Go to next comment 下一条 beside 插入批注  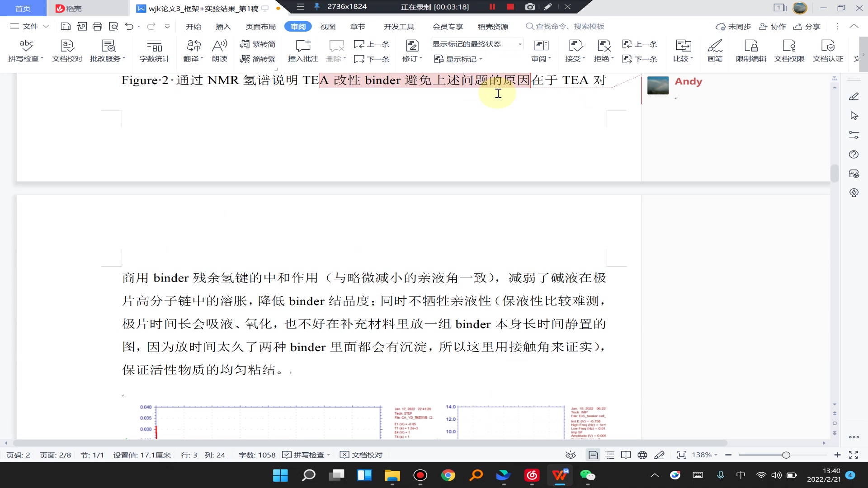(372, 59)
